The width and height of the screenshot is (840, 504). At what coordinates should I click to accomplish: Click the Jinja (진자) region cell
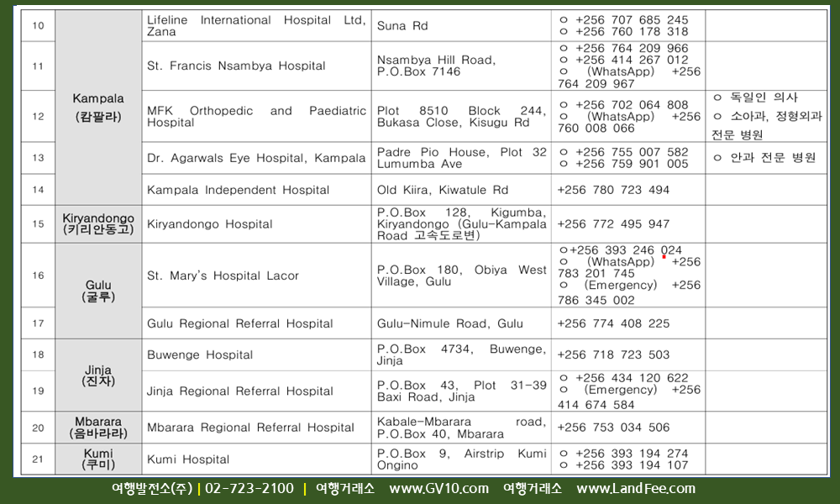click(x=98, y=375)
